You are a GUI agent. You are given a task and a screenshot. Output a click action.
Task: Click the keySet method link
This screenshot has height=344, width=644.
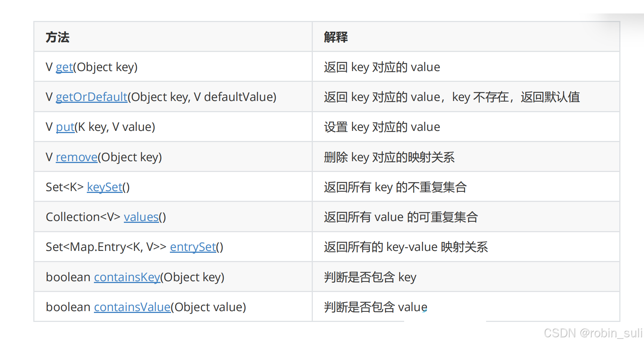105,187
